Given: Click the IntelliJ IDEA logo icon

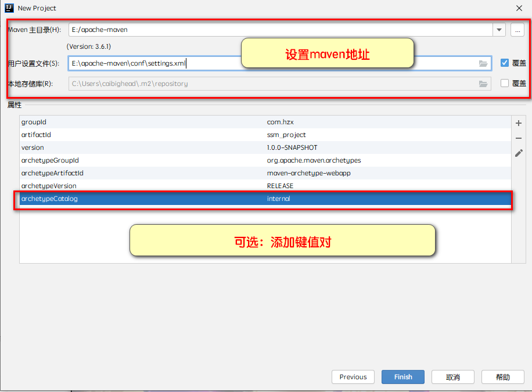Looking at the screenshot, I should [x=9, y=8].
